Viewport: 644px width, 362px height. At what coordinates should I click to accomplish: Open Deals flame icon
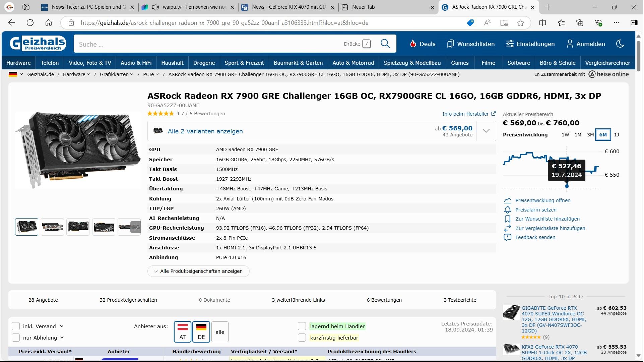(x=413, y=44)
